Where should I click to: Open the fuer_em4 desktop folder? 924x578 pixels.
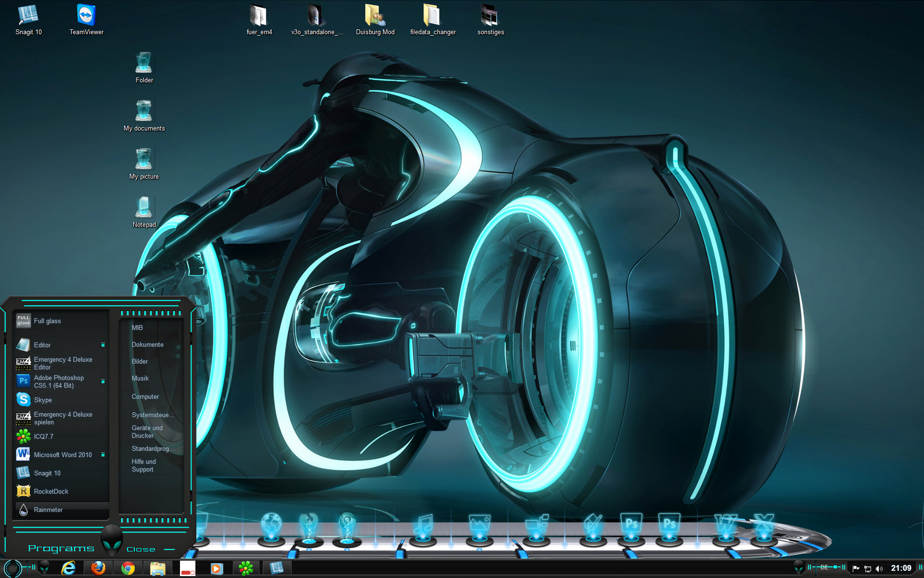click(x=259, y=20)
